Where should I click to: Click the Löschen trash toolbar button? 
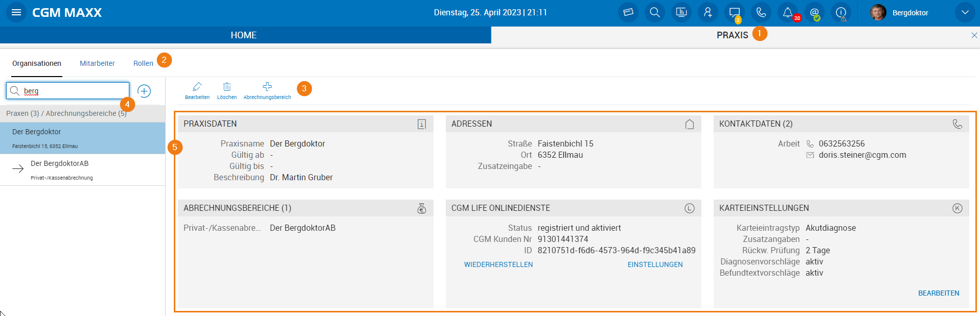227,91
